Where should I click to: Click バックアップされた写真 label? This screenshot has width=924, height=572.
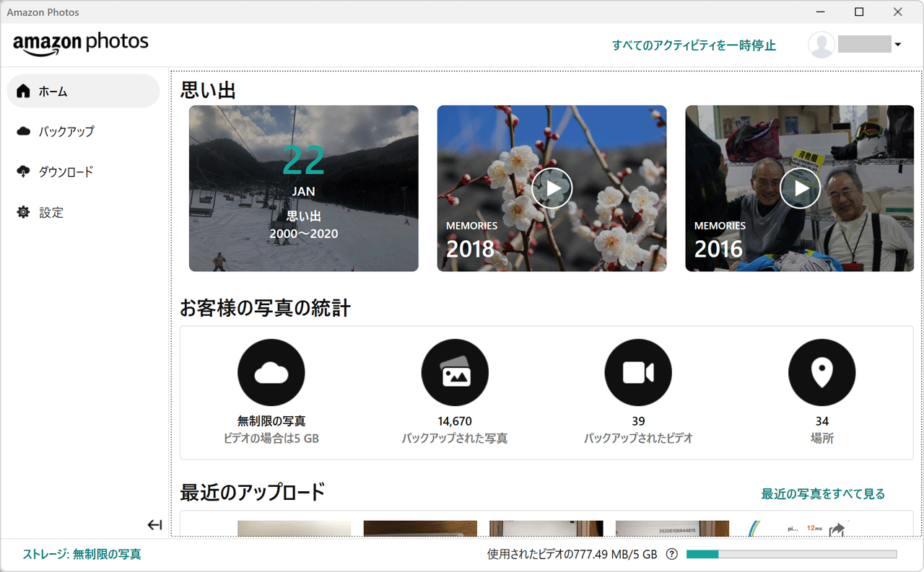click(x=455, y=438)
